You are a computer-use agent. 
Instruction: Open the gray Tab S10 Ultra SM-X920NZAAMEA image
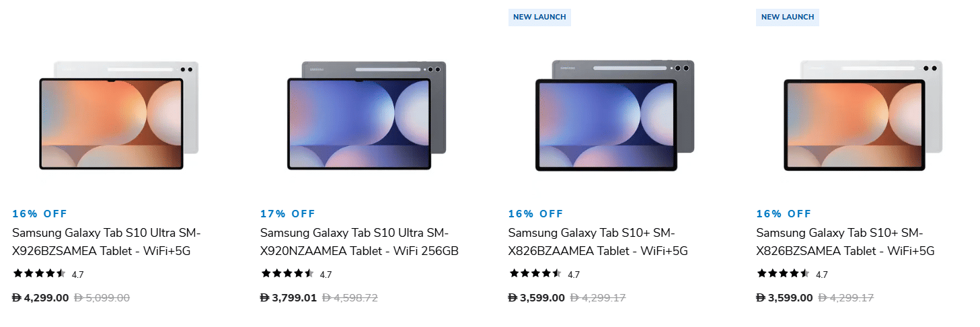366,114
